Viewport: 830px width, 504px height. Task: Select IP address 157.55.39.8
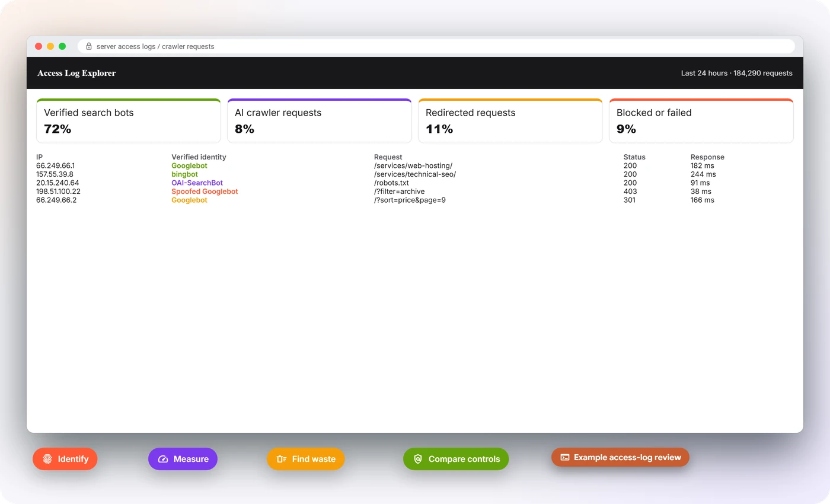click(55, 174)
